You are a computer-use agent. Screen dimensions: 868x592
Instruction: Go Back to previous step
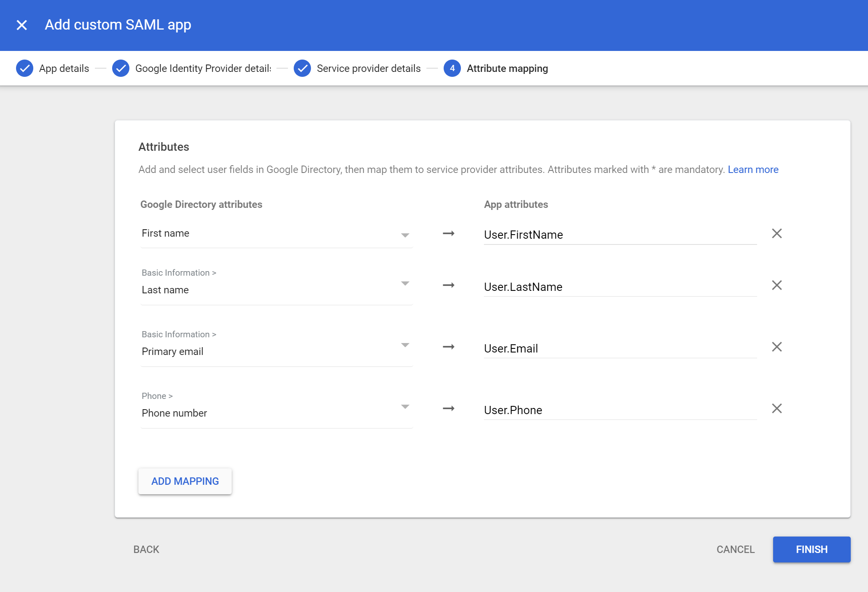[146, 549]
